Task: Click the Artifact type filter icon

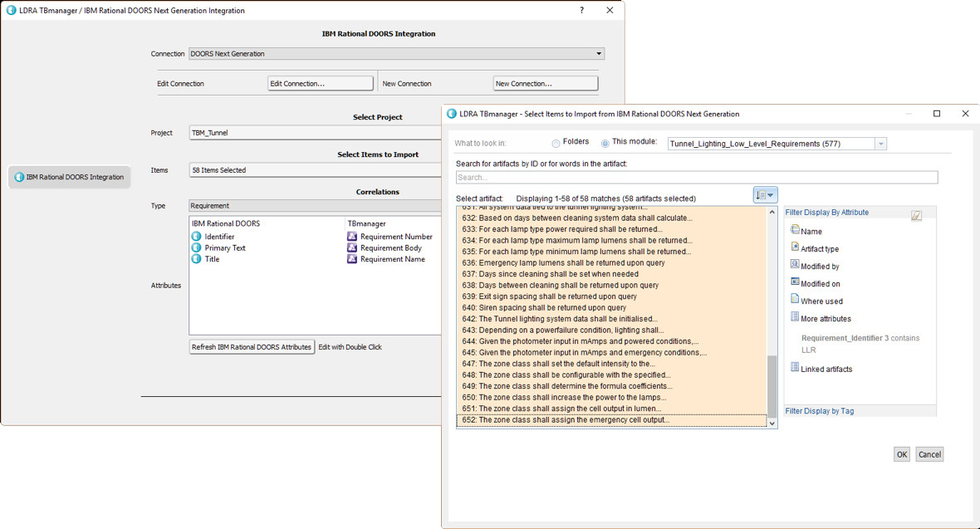Action: click(795, 247)
